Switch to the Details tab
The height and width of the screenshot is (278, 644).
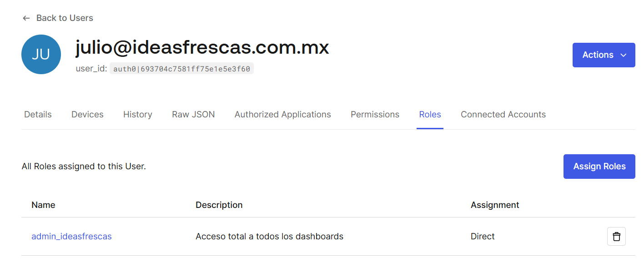pyautogui.click(x=38, y=115)
